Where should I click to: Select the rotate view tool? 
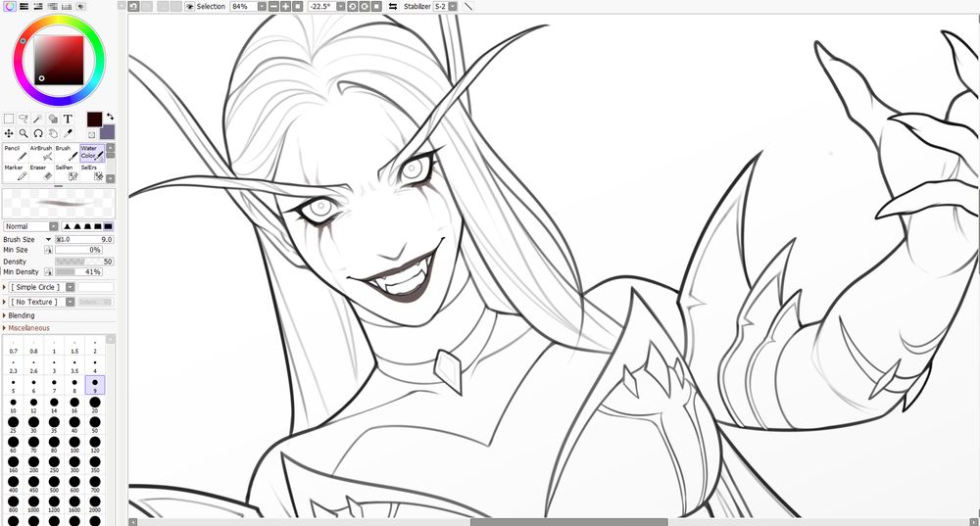click(38, 133)
